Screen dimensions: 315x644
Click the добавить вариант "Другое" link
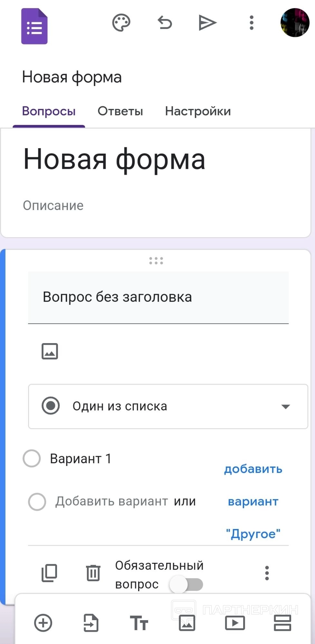(253, 501)
